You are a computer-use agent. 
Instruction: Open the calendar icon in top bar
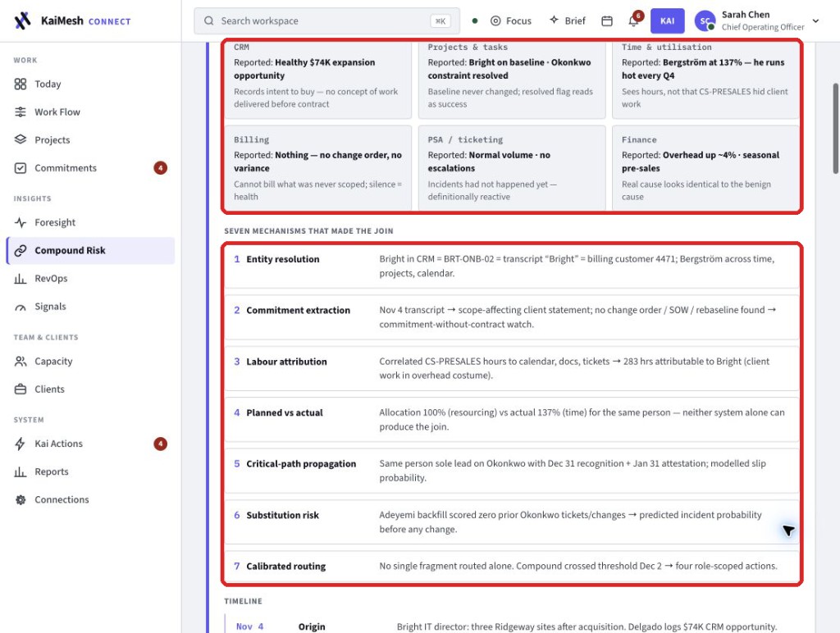point(607,20)
